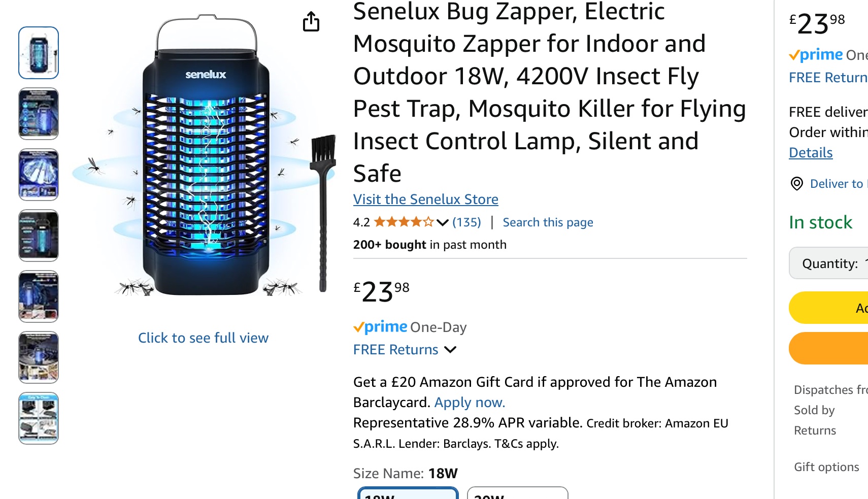The height and width of the screenshot is (499, 868).
Task: Select the first product thumbnail
Action: (x=39, y=53)
